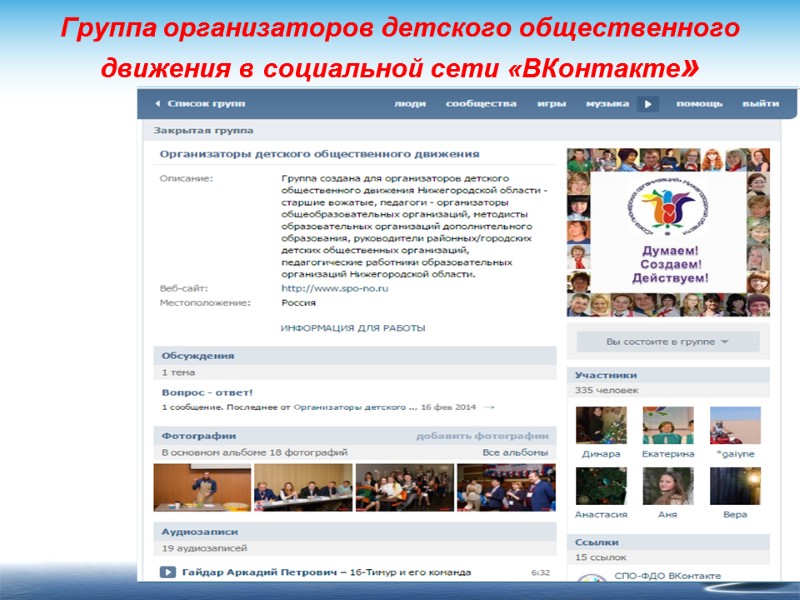This screenshot has width=800, height=600.
Task: Click the name link Аня
Action: tap(668, 514)
